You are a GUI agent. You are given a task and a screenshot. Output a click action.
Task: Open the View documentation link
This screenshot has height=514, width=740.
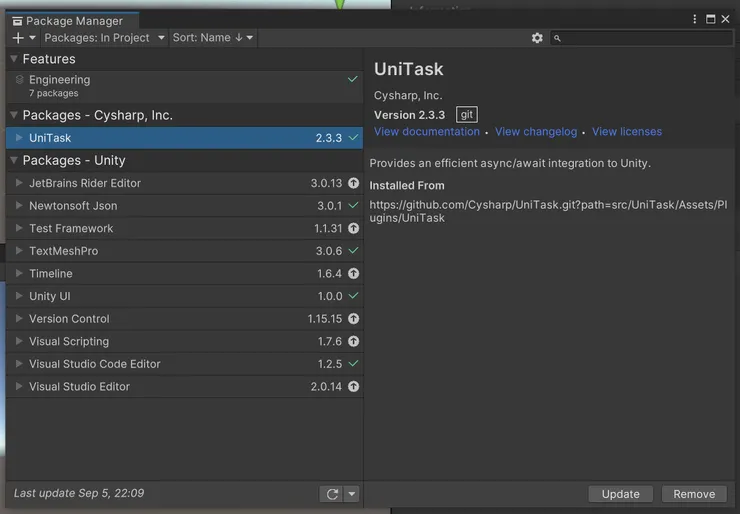pos(427,132)
